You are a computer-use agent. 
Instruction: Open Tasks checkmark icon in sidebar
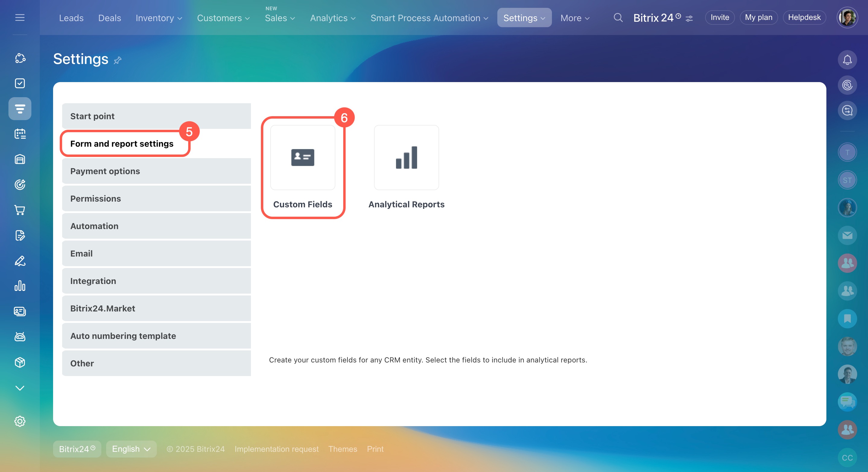20,83
